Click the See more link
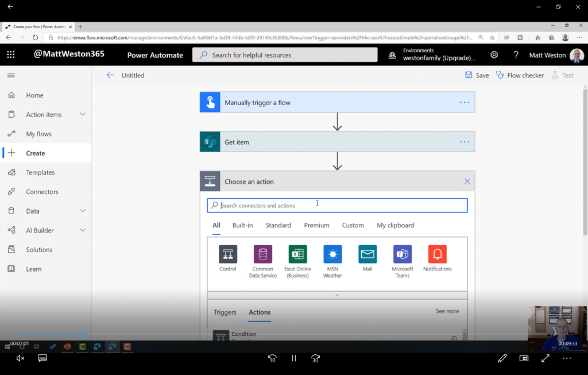The width and height of the screenshot is (588, 375). coord(447,311)
